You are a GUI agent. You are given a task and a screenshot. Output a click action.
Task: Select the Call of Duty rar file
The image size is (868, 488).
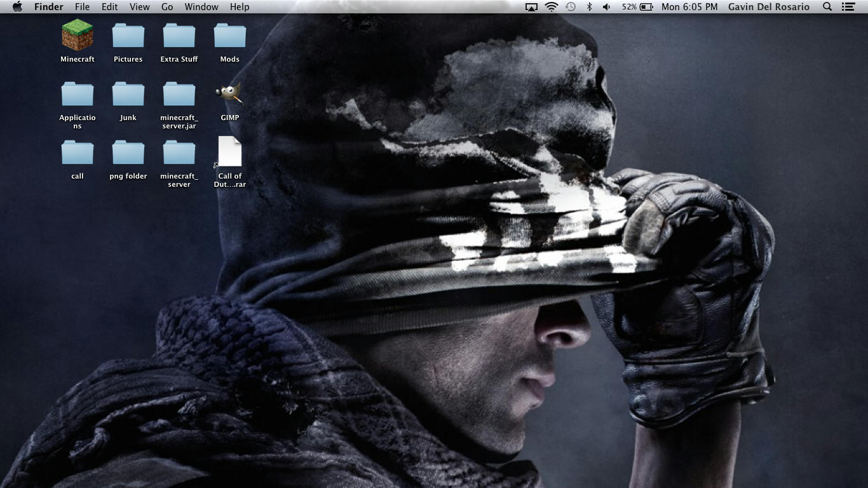click(230, 152)
